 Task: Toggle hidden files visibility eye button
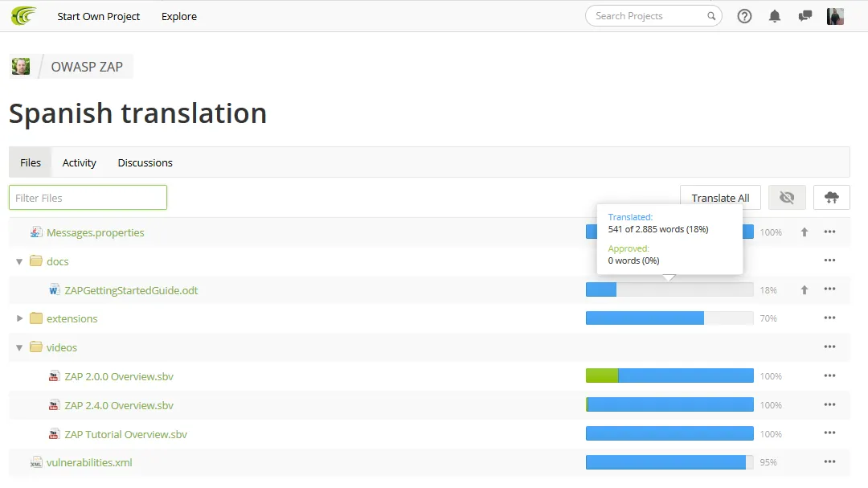(x=787, y=197)
